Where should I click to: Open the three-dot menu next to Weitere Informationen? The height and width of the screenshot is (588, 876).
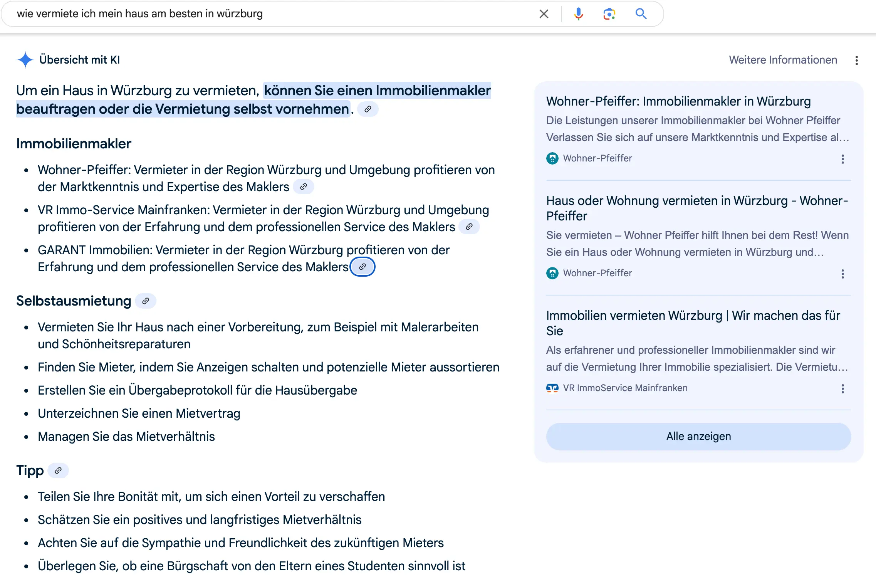click(857, 60)
